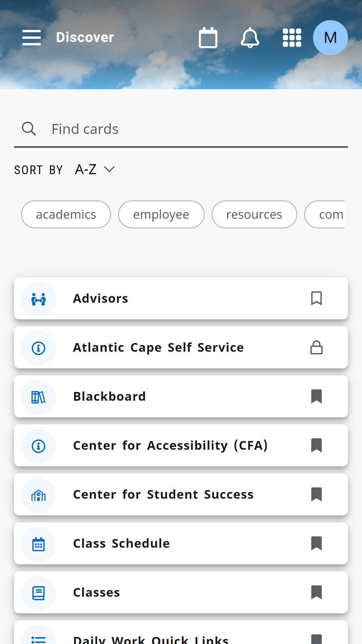The image size is (362, 644).
Task: Click the Advisors card icon
Action: (38, 299)
